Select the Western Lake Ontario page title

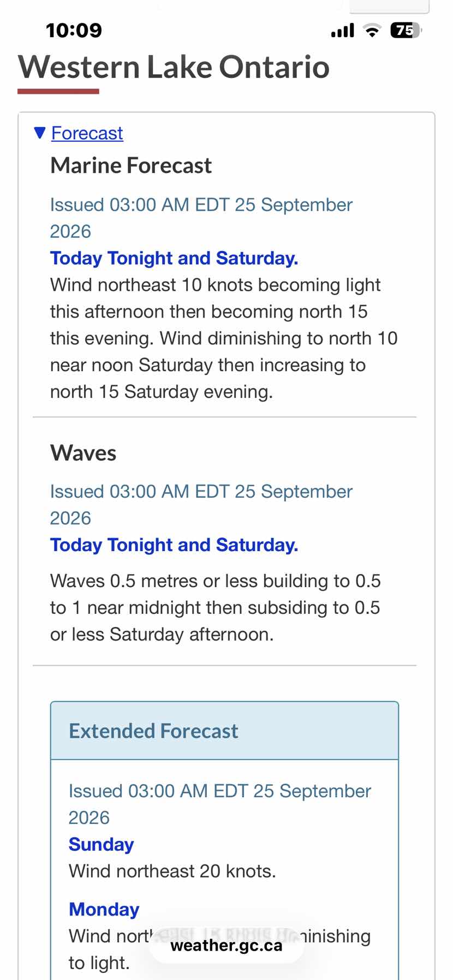[x=174, y=67]
